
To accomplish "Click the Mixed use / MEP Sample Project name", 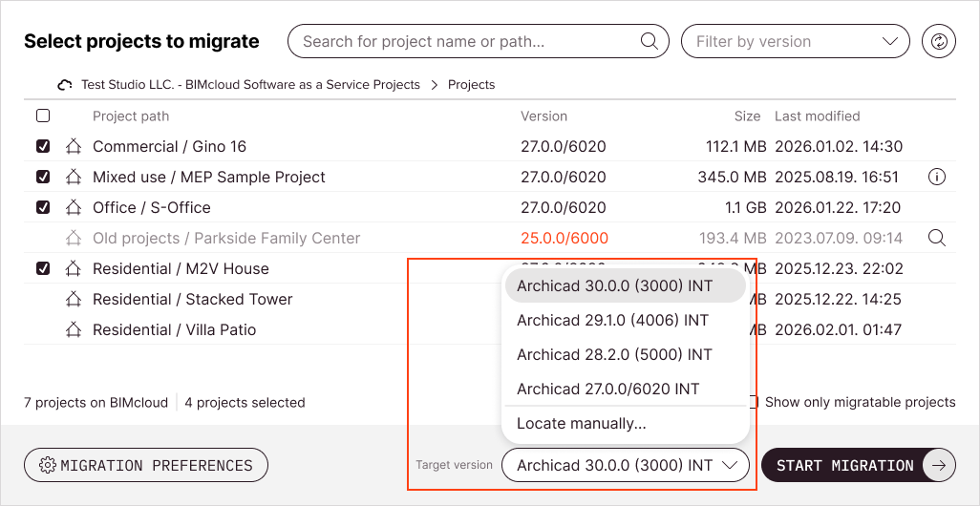I will 209,178.
